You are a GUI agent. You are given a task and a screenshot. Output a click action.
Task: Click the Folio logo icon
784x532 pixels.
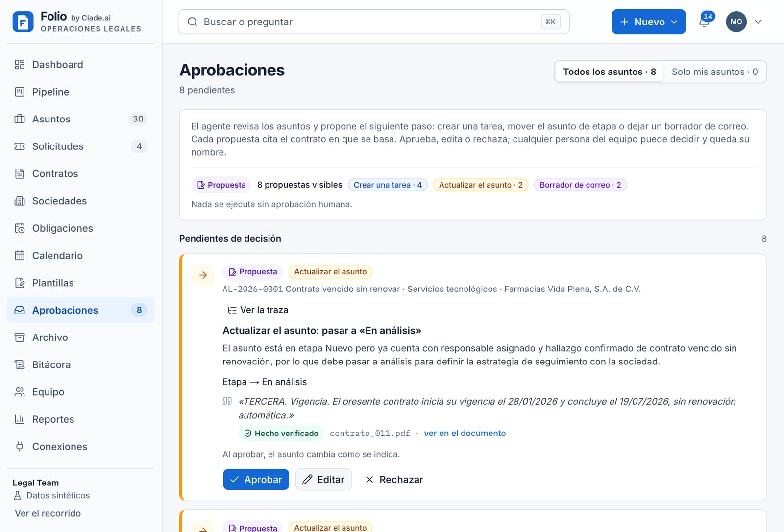pyautogui.click(x=23, y=22)
